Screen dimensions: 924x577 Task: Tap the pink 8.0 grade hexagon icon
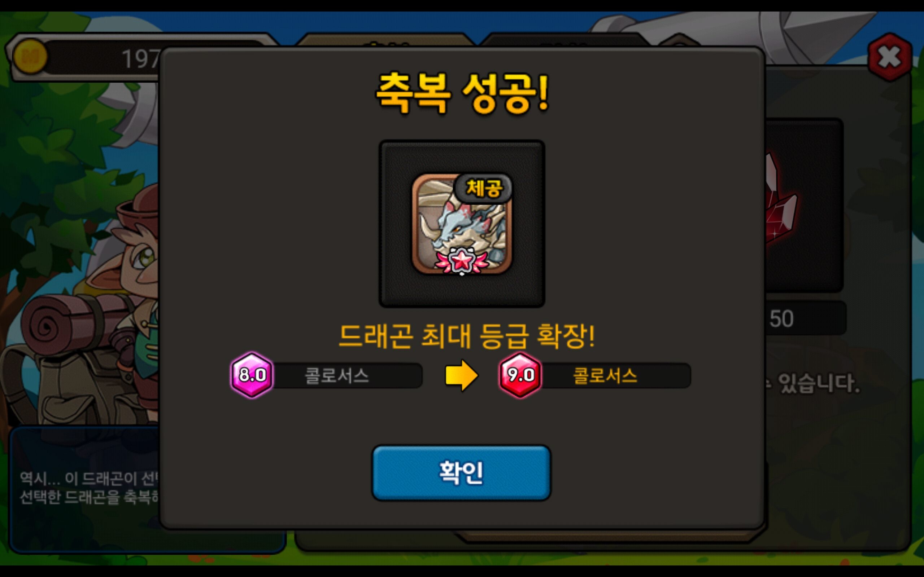252,375
